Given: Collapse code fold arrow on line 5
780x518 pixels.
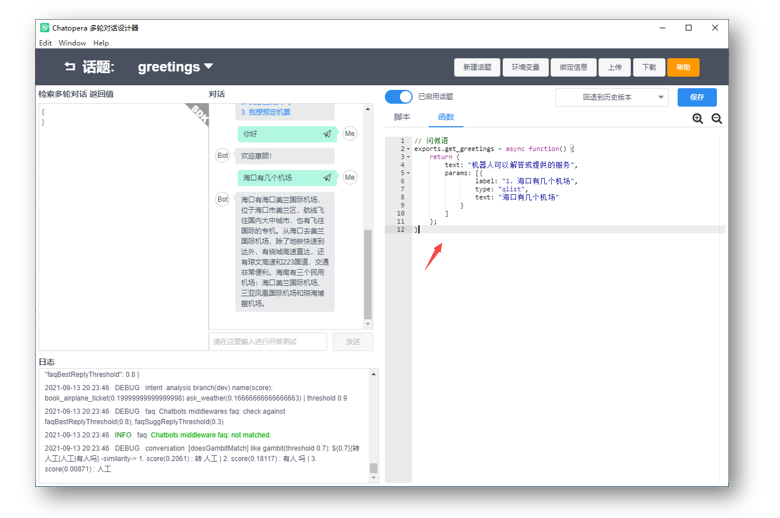Looking at the screenshot, I should pyautogui.click(x=408, y=173).
